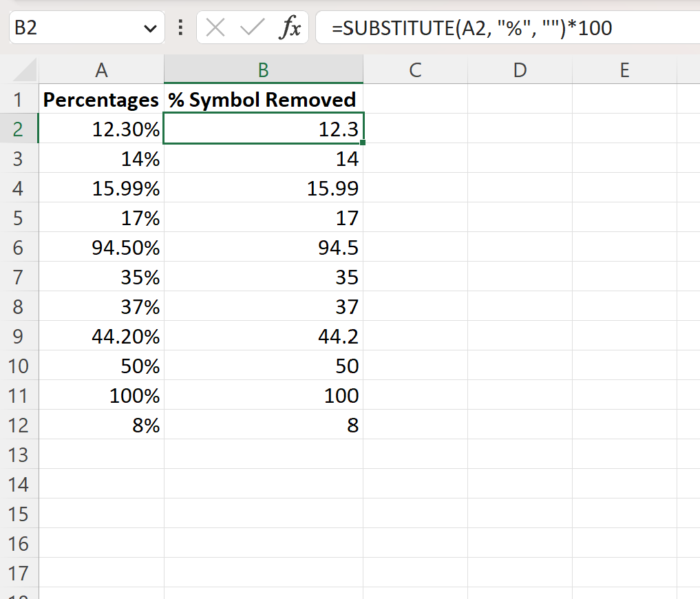The height and width of the screenshot is (599, 700).
Task: Select cell A6 containing 94.50%
Action: coord(101,247)
